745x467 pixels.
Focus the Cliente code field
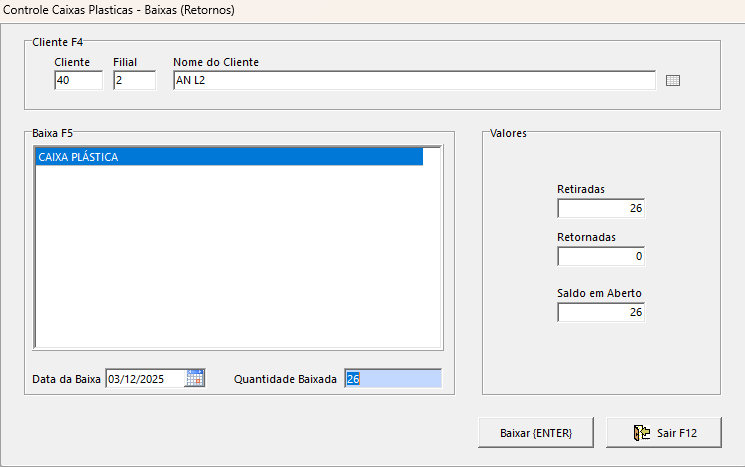[78, 81]
